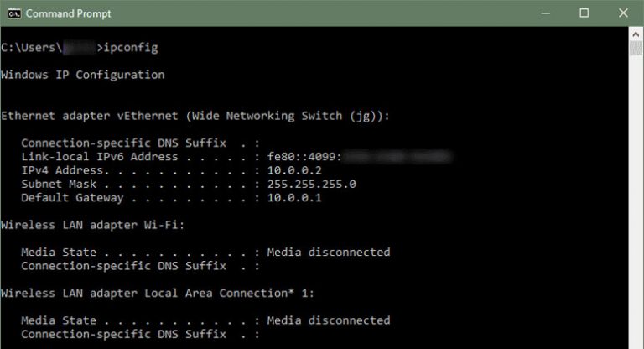Click the fe80::4099 IPv6 address value

click(302, 156)
